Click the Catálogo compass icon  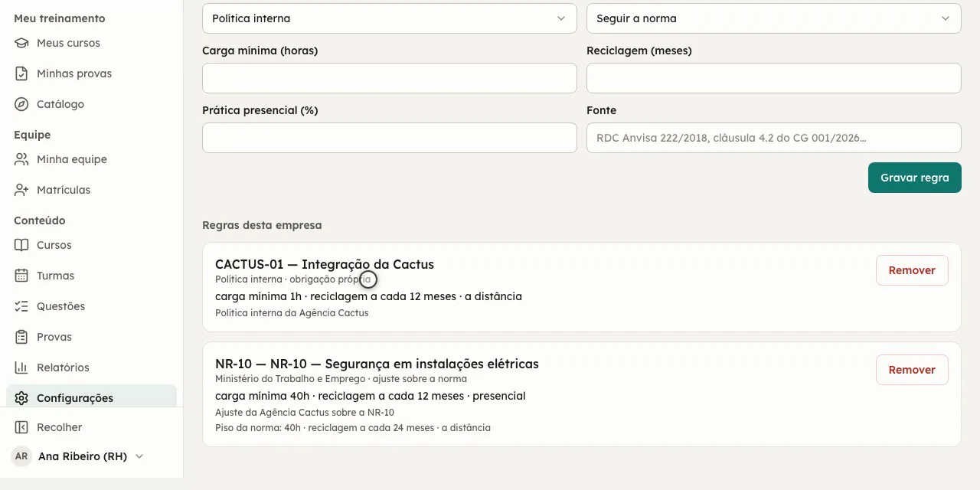[21, 104]
